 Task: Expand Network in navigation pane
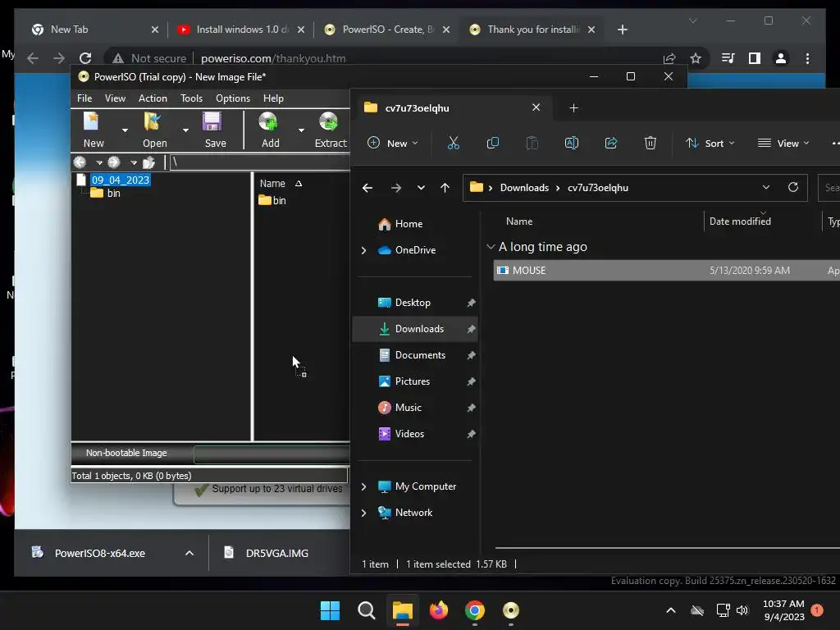coord(363,513)
